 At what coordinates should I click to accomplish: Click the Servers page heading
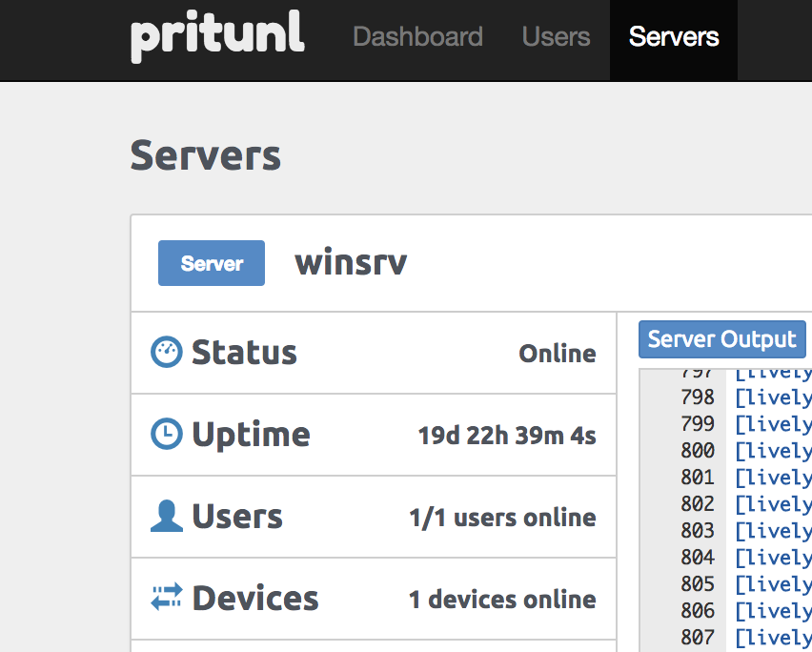coord(206,155)
